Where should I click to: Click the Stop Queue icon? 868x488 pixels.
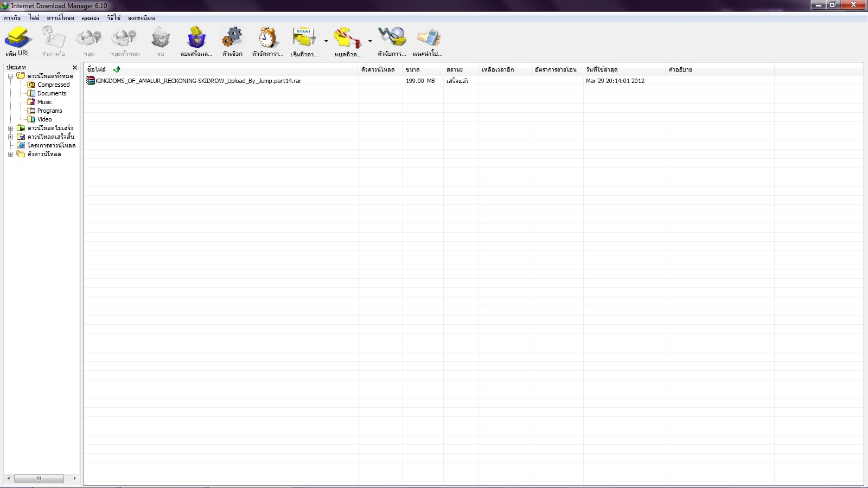point(347,38)
